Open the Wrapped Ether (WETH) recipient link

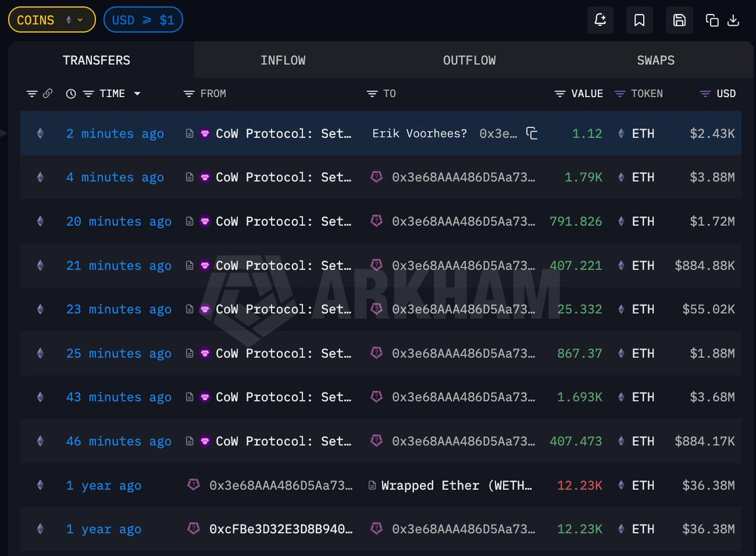click(458, 485)
